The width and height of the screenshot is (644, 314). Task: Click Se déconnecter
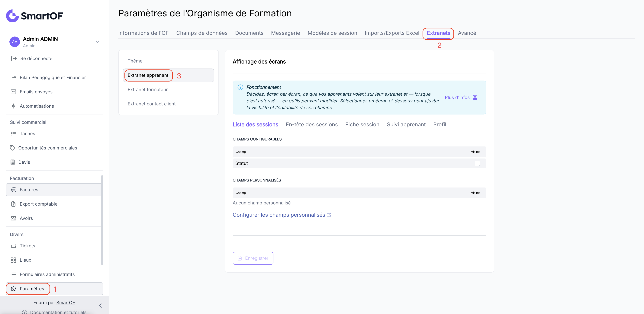click(x=37, y=59)
